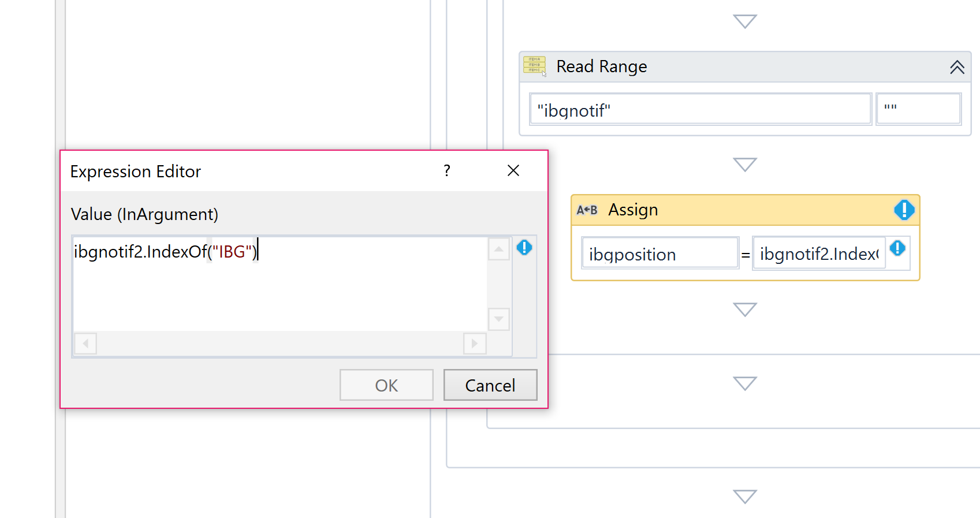Click drop arrow between Read Range and Assign

744,165
